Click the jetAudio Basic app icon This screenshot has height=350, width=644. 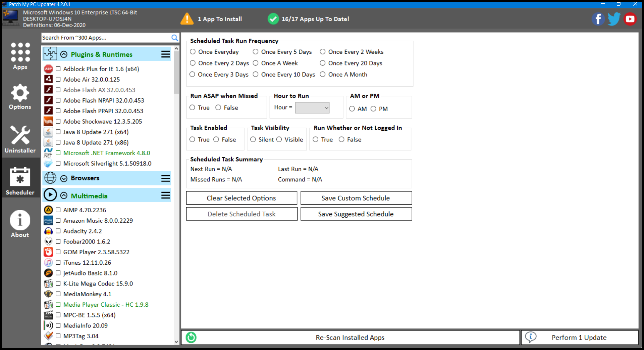tap(49, 273)
